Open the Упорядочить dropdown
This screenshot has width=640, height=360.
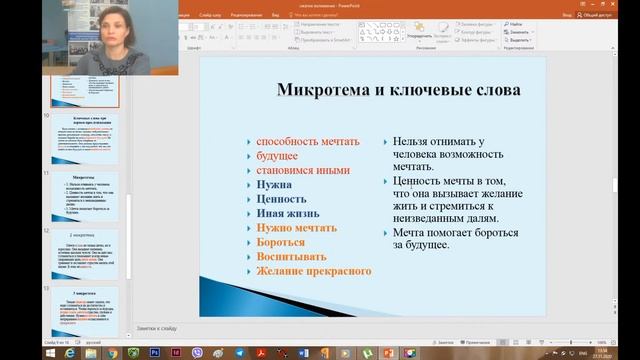(x=419, y=32)
